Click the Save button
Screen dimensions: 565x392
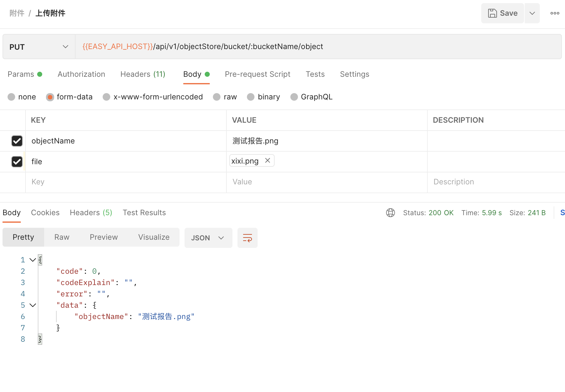[502, 13]
